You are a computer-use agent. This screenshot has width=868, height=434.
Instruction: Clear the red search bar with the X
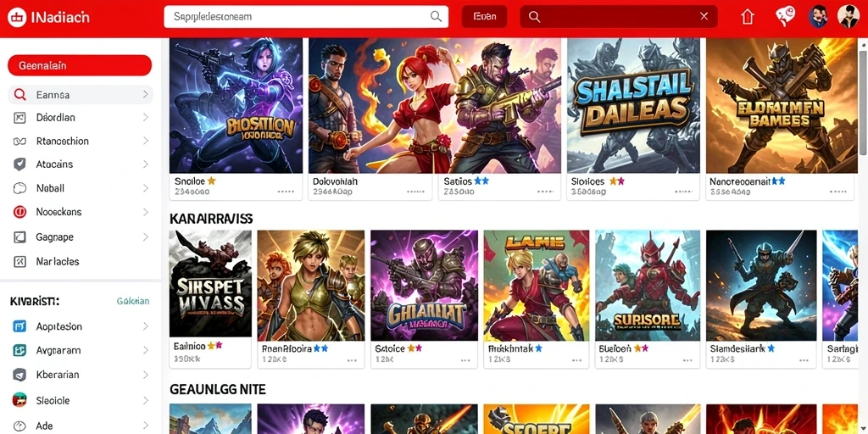[704, 17]
